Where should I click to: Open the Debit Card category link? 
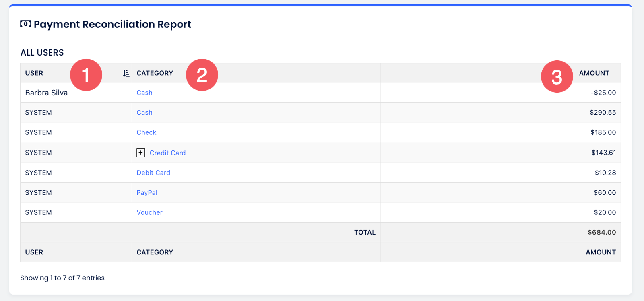(x=153, y=173)
